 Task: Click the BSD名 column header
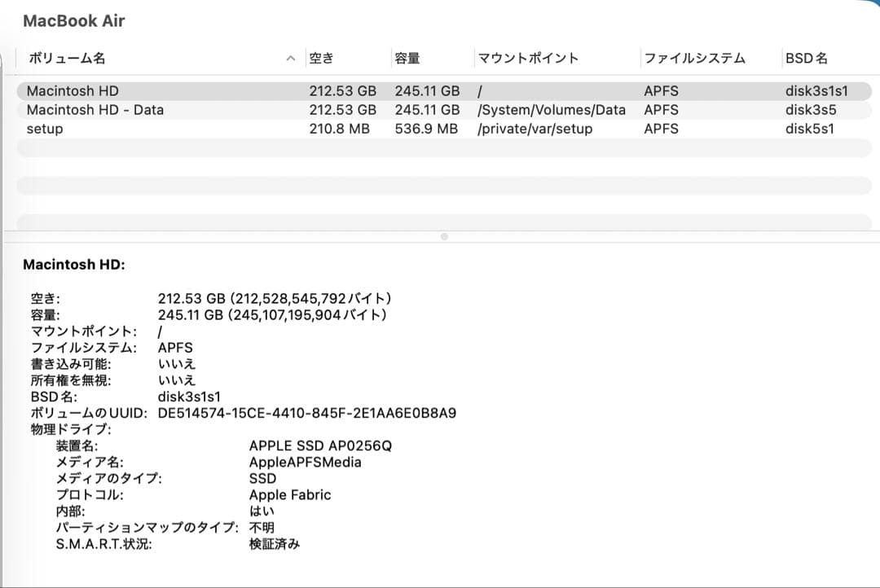(x=807, y=58)
